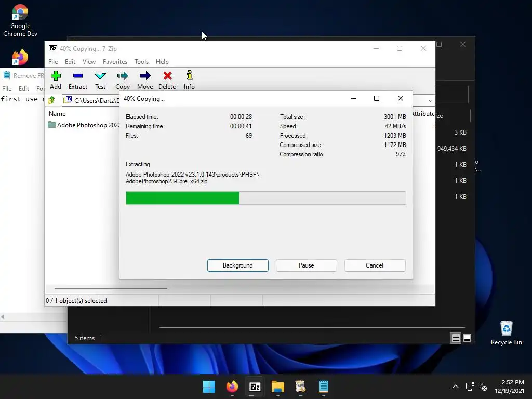The image size is (532, 399).
Task: Click the Background button
Action: (238, 265)
